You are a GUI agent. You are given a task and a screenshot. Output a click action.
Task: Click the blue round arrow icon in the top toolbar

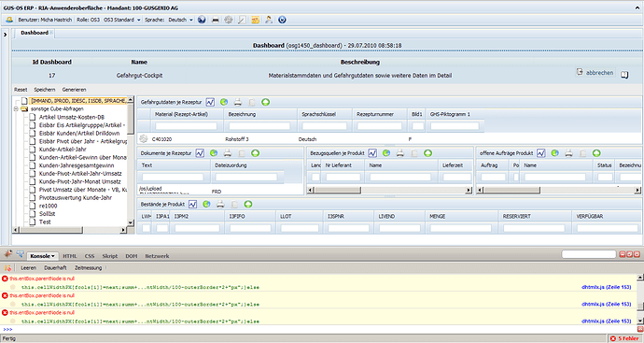click(282, 20)
